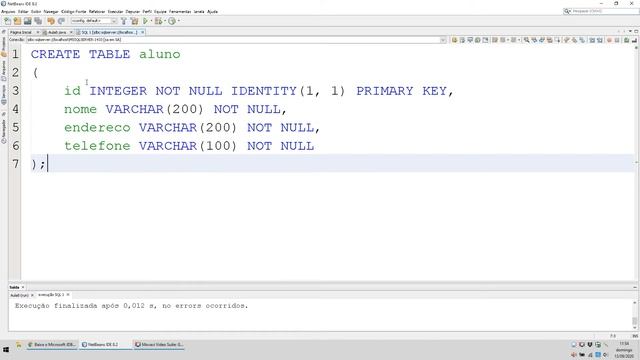
Task: Click the Comment lines icon
Action: (x=627, y=40)
